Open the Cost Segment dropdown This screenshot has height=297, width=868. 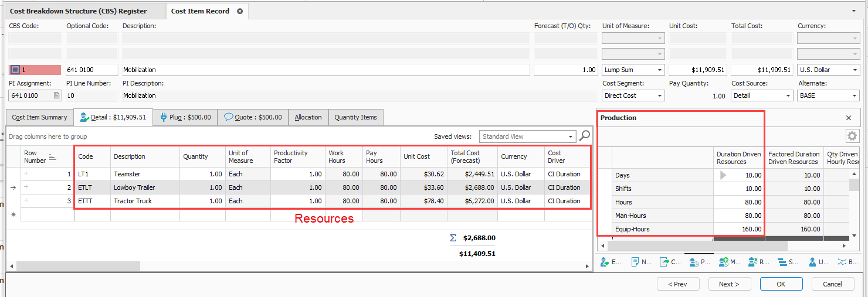(x=660, y=95)
